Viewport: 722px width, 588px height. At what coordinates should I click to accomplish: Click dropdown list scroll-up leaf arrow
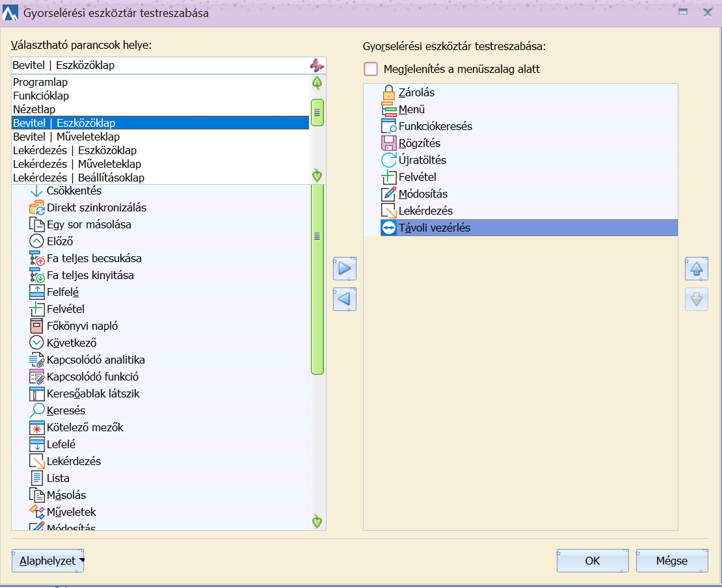pyautogui.click(x=317, y=83)
